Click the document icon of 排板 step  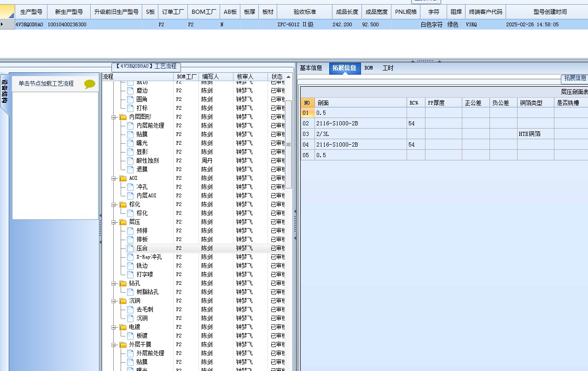[x=130, y=239]
